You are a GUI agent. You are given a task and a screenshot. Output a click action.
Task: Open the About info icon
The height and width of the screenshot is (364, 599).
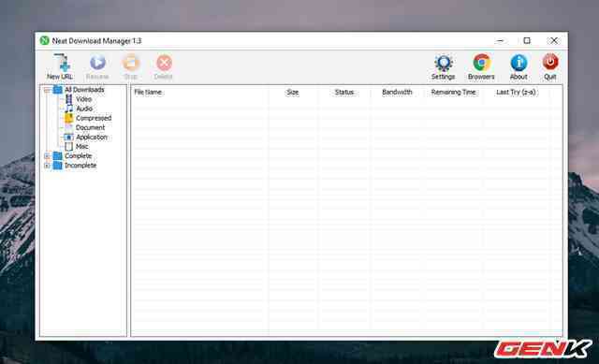coord(519,63)
